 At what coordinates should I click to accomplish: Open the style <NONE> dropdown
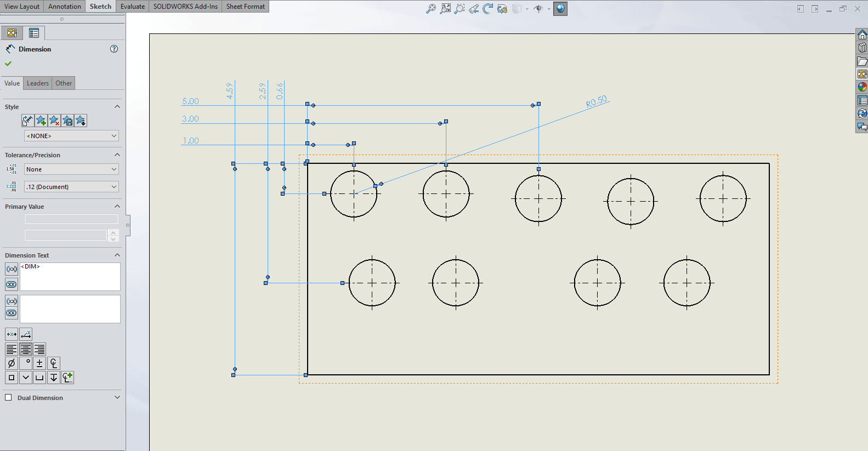(71, 136)
